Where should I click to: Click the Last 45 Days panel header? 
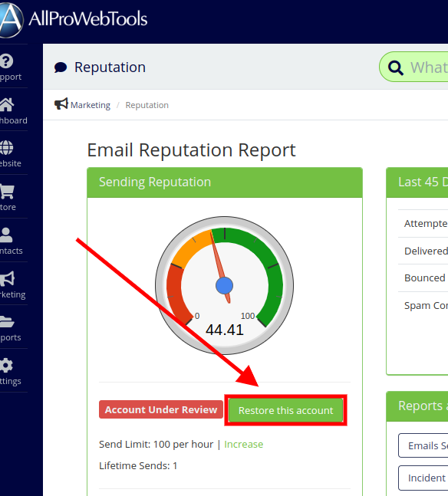point(417,182)
